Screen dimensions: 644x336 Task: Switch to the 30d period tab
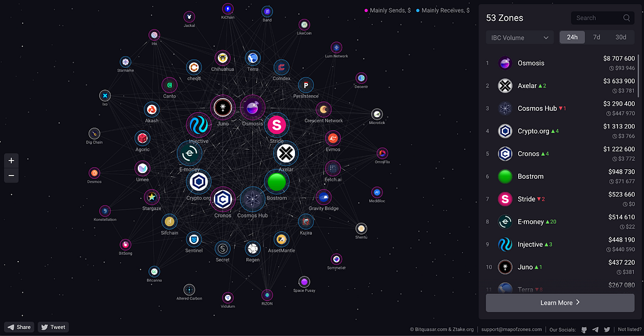(x=621, y=37)
